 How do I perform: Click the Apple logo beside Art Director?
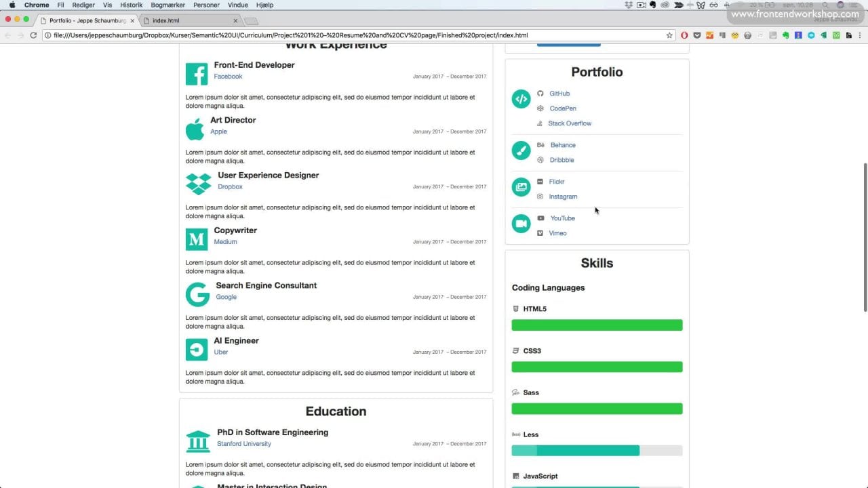tap(195, 129)
